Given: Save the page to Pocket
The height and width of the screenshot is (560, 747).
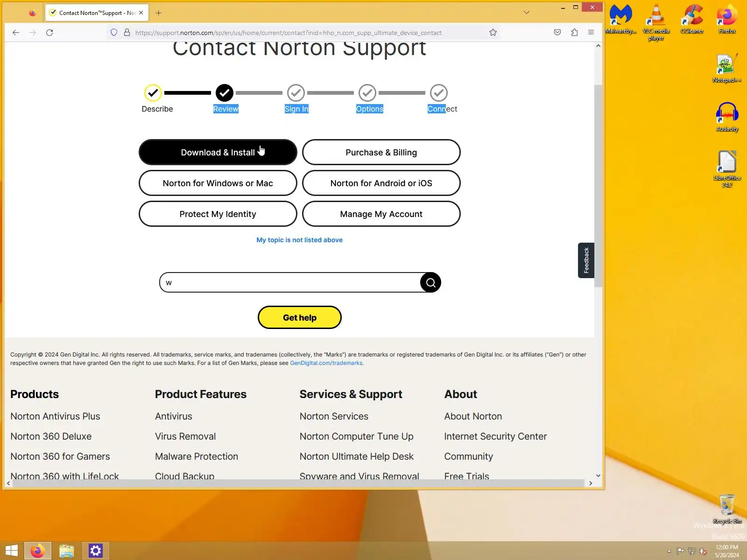Looking at the screenshot, I should pyautogui.click(x=557, y=33).
